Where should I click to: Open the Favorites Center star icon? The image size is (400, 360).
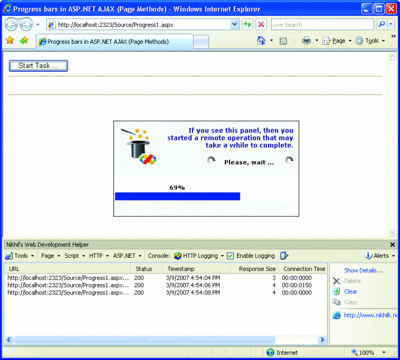(10, 41)
